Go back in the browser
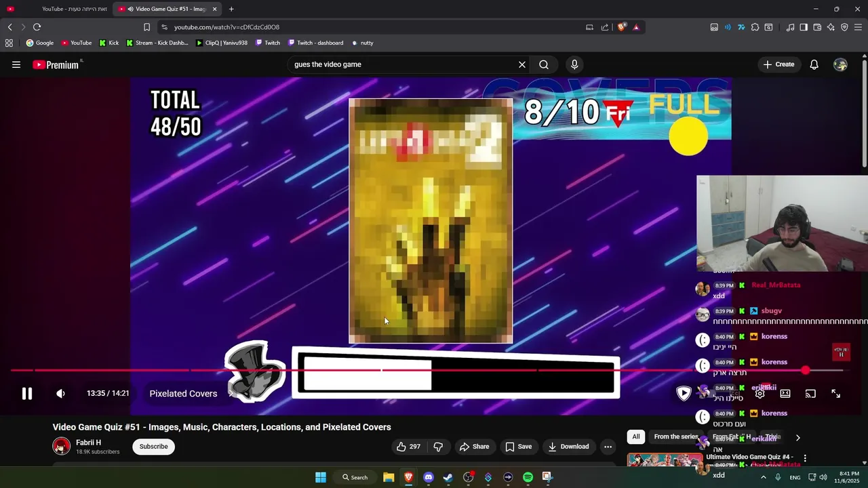The image size is (868, 488). (9, 27)
